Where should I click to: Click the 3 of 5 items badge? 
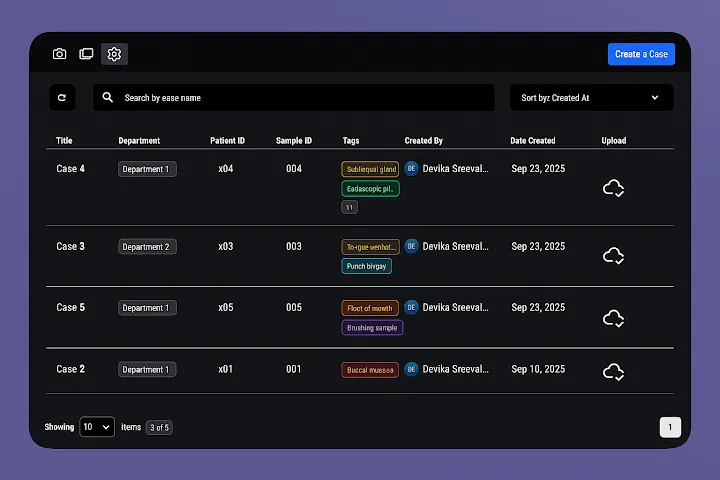[159, 427]
